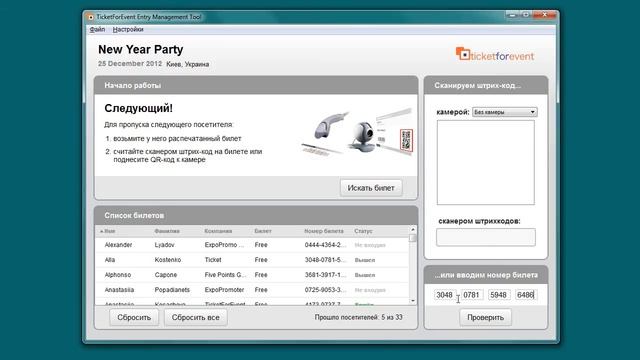Open the Настройки menu
The width and height of the screenshot is (640, 360).
128,29
